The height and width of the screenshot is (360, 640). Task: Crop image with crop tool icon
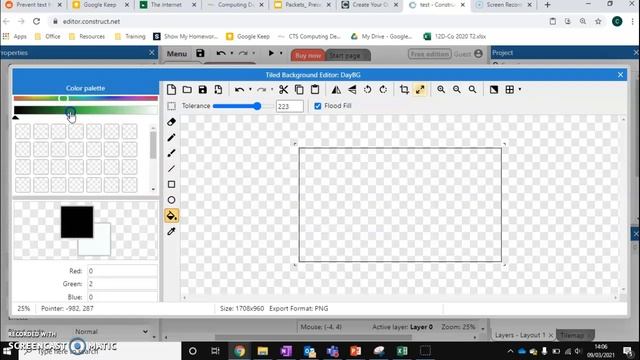[404, 89]
